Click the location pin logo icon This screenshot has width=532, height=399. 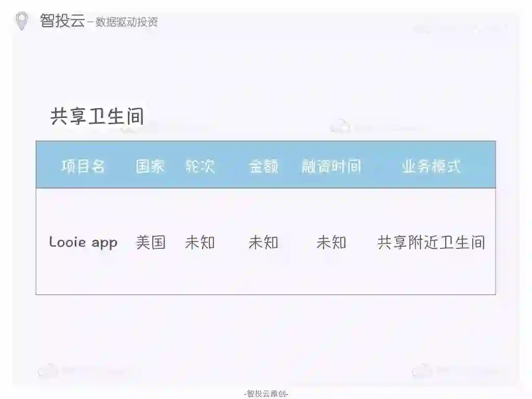[22, 21]
